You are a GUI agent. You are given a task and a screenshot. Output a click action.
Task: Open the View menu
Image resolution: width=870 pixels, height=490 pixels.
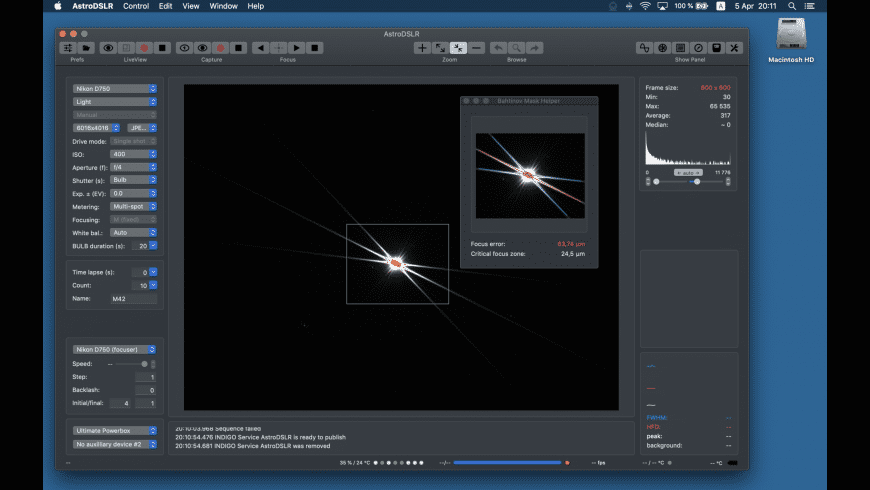[191, 6]
